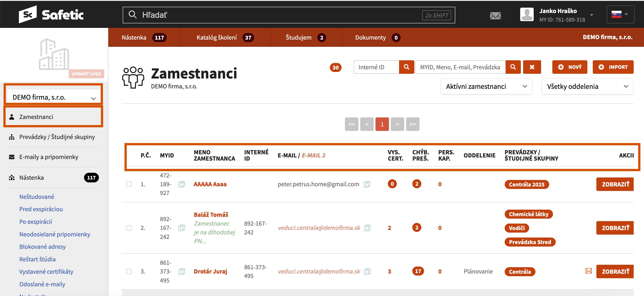Click certificates badge 0 for AAAAA Aaaa
The width and height of the screenshot is (644, 296).
(x=392, y=184)
